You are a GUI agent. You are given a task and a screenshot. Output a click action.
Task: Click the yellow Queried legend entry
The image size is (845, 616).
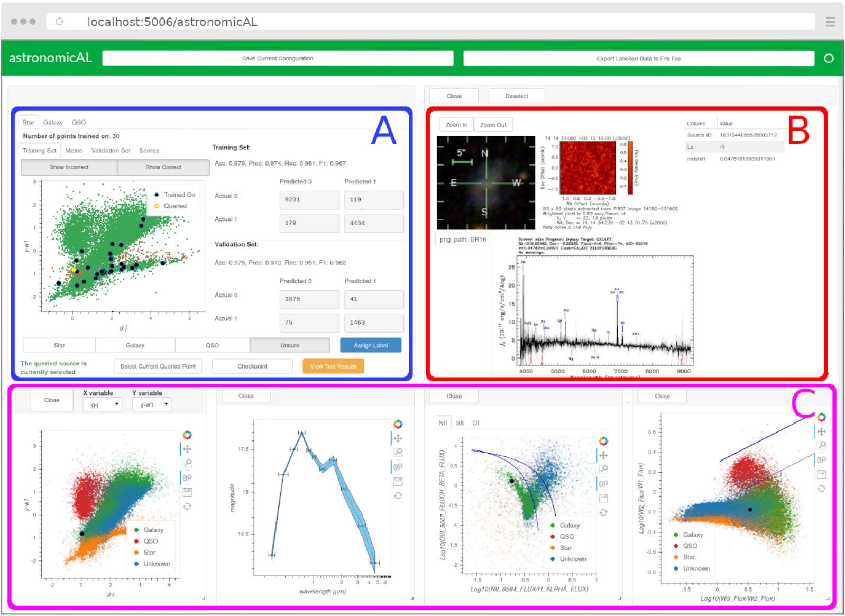(170, 206)
